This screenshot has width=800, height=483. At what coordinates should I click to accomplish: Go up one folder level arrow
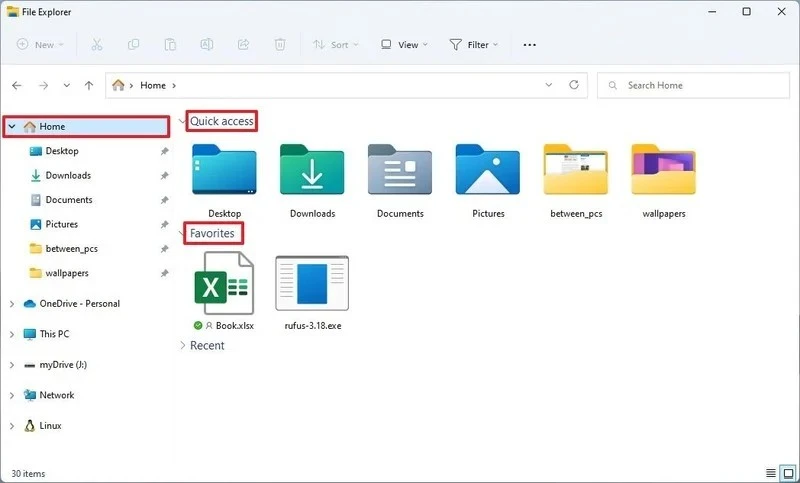coord(90,86)
